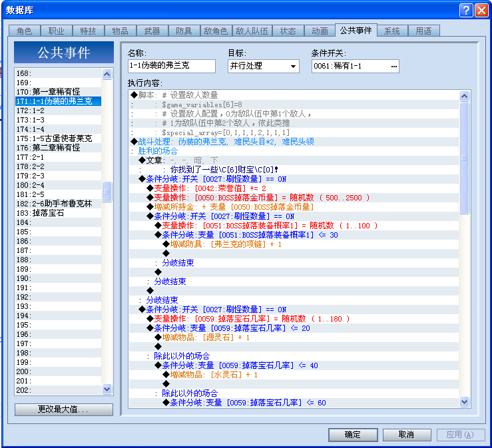Select 变量操作 BOSS掉落金币量 随机数 line

294,198
